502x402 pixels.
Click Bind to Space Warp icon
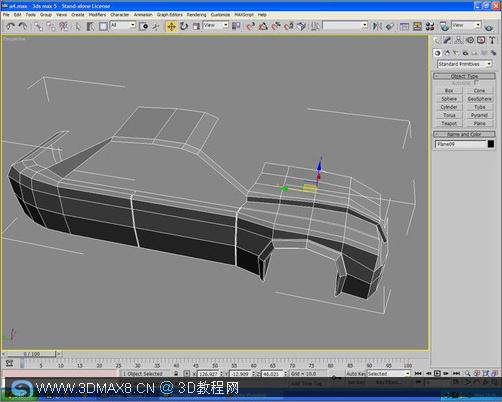pyautogui.click(x=63, y=26)
